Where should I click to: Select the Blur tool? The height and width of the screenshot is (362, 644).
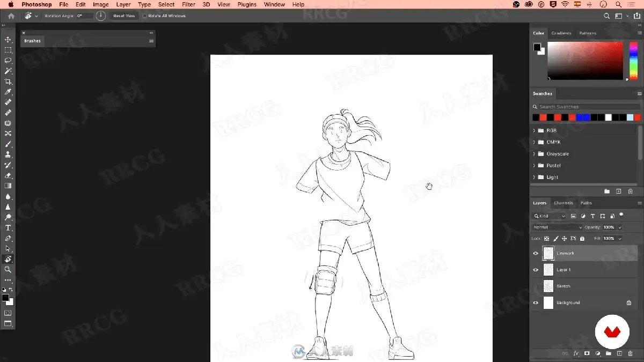click(8, 196)
